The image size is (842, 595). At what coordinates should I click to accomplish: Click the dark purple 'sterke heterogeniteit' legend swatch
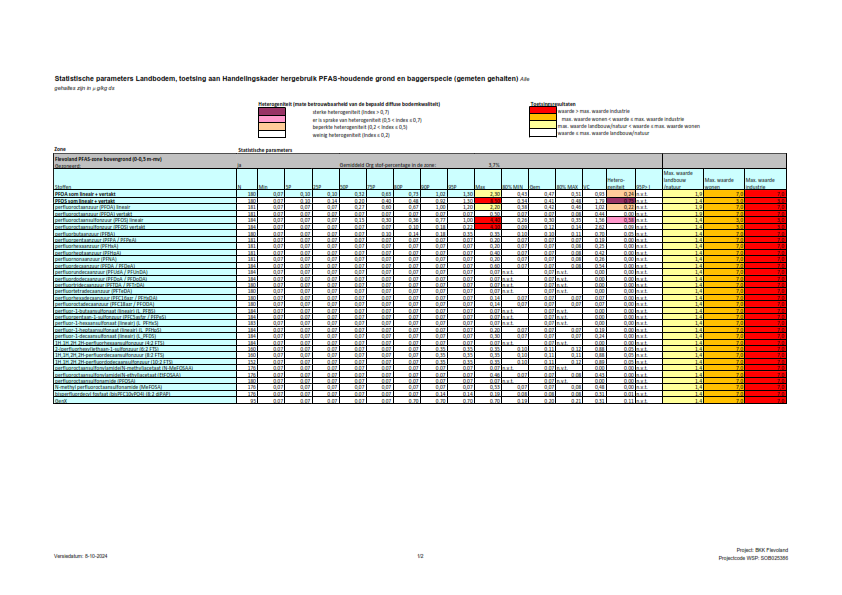(272, 111)
